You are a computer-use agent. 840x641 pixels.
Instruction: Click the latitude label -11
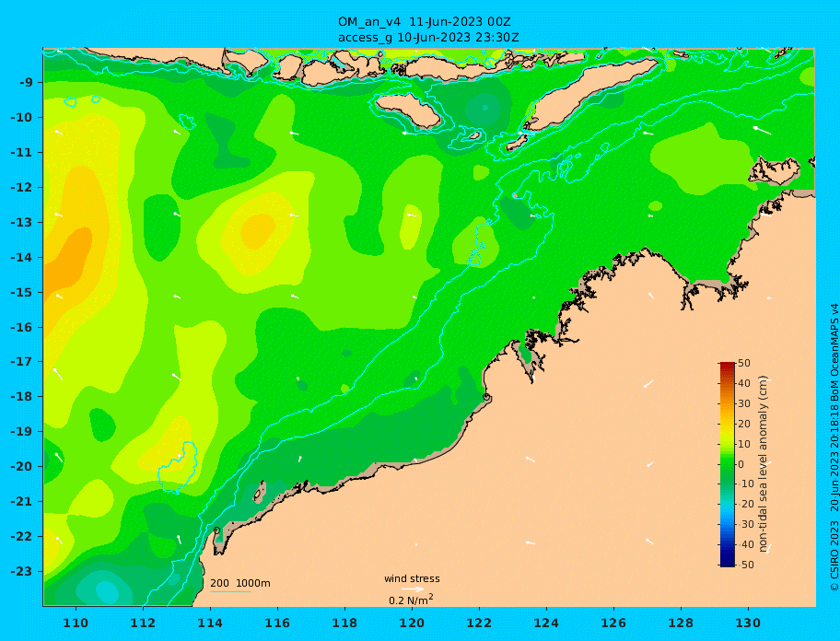pyautogui.click(x=22, y=153)
